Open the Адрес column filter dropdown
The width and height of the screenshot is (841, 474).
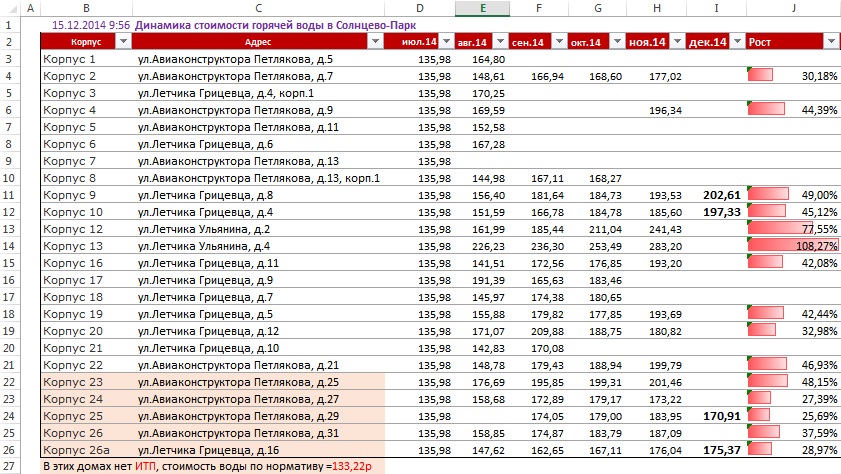coord(375,41)
